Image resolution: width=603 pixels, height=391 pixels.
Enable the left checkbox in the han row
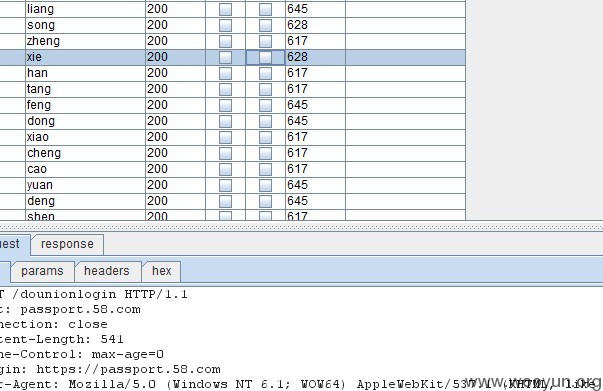225,73
